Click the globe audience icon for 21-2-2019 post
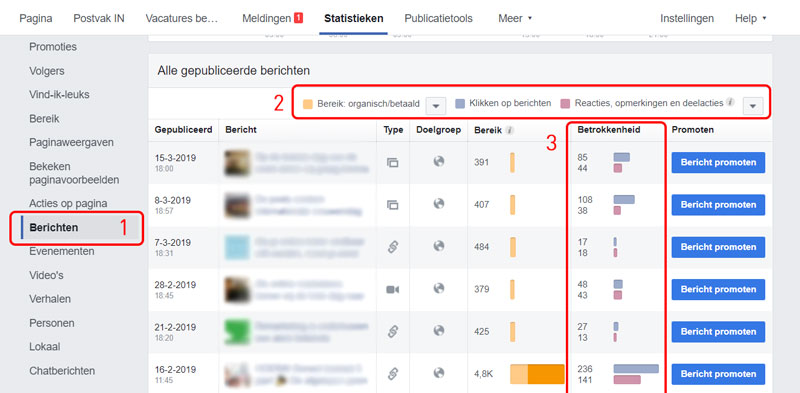Image resolution: width=800 pixels, height=393 pixels. (x=439, y=331)
